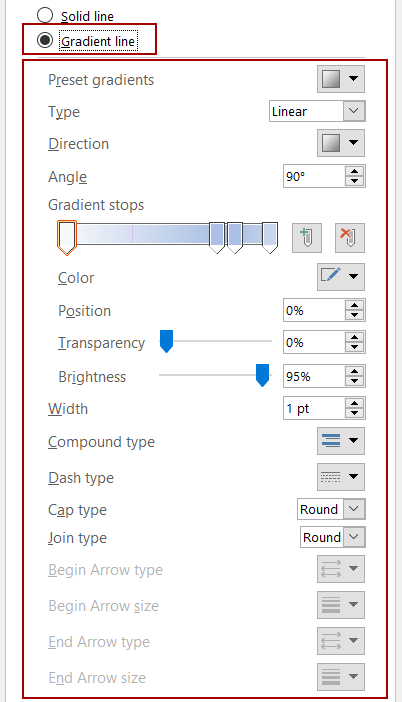
Task: Select the first gradient stop marker
Action: pos(67,237)
